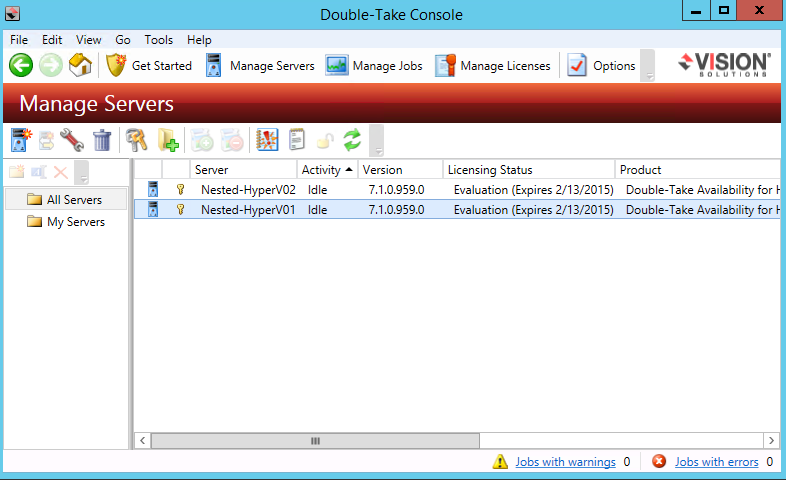Open the File menu

point(19,40)
